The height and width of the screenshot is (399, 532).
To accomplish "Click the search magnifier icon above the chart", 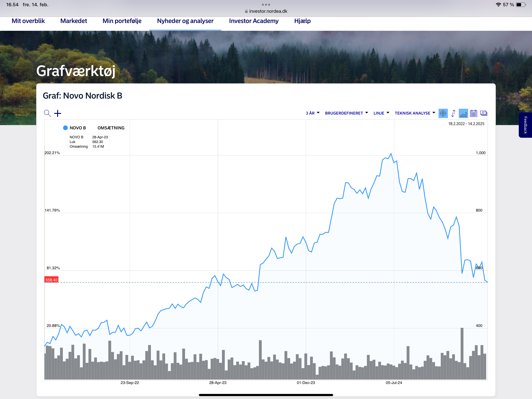I will [x=47, y=113].
